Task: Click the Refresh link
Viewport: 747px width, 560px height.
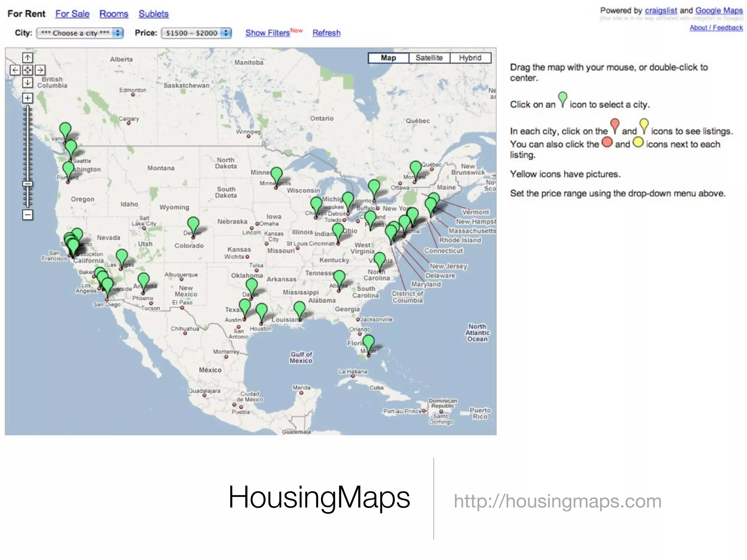Action: point(326,33)
